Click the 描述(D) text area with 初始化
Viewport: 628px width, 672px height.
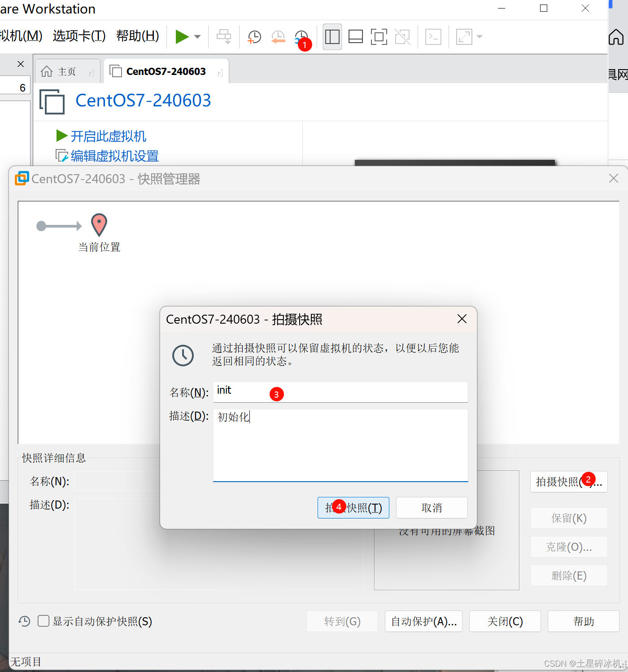(x=340, y=445)
